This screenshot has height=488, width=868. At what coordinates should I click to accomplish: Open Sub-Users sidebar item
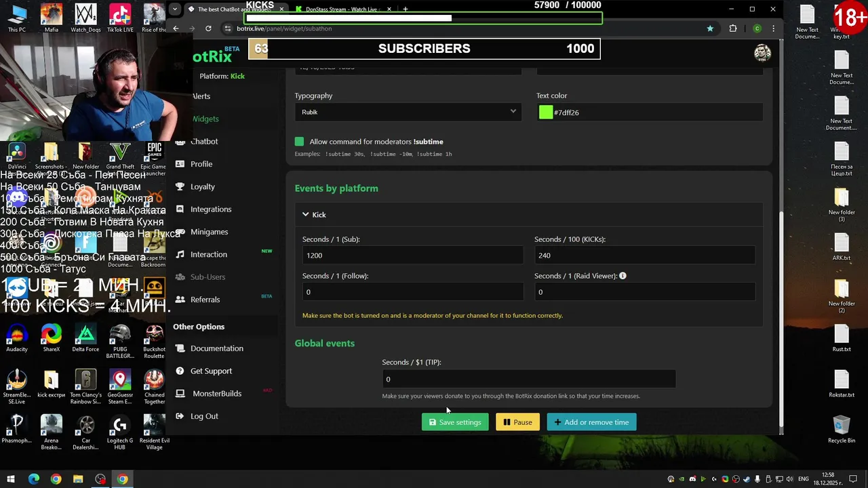[x=208, y=277]
